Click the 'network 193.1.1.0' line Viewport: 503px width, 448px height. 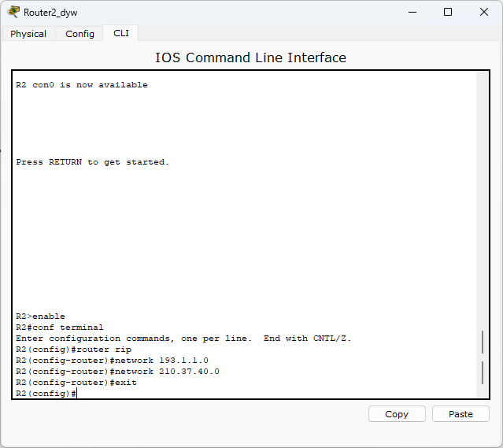click(x=113, y=361)
